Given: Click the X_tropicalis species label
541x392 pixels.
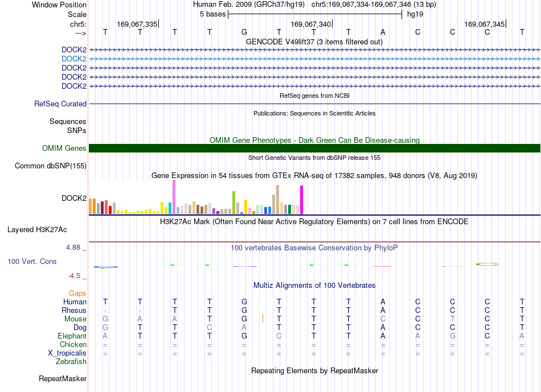Looking at the screenshot, I should point(67,353).
